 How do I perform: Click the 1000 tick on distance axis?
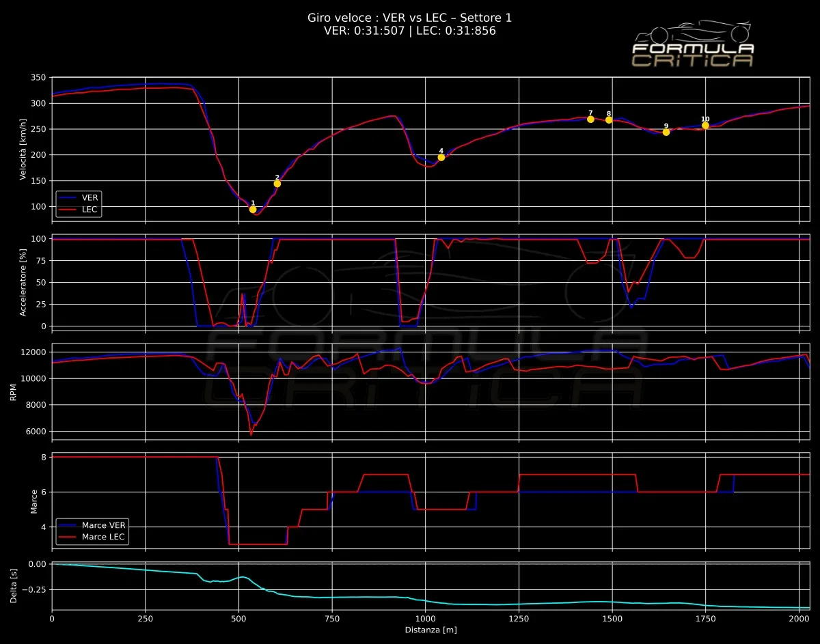(425, 619)
